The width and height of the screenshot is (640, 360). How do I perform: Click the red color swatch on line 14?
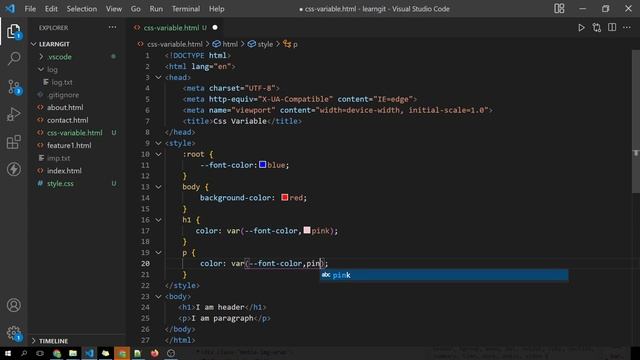284,198
